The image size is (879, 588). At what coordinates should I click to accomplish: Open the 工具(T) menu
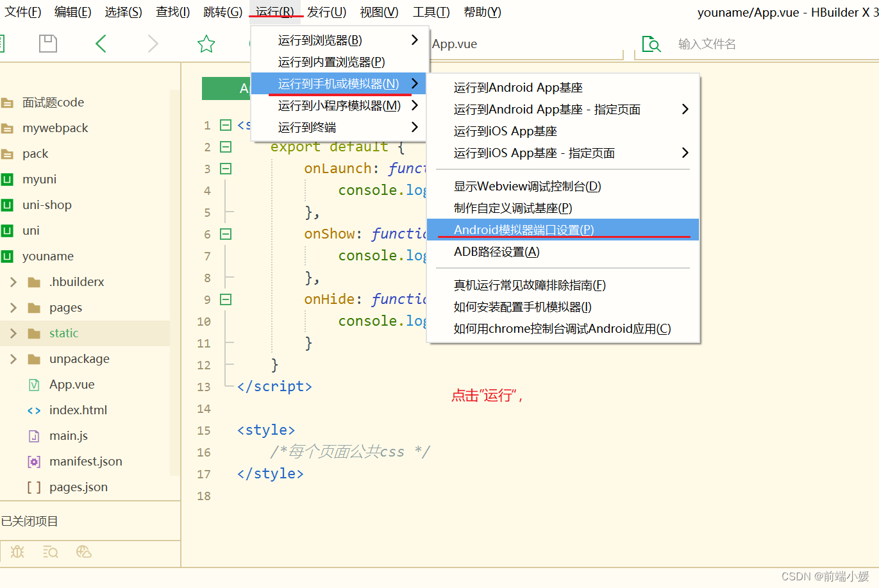point(431,12)
